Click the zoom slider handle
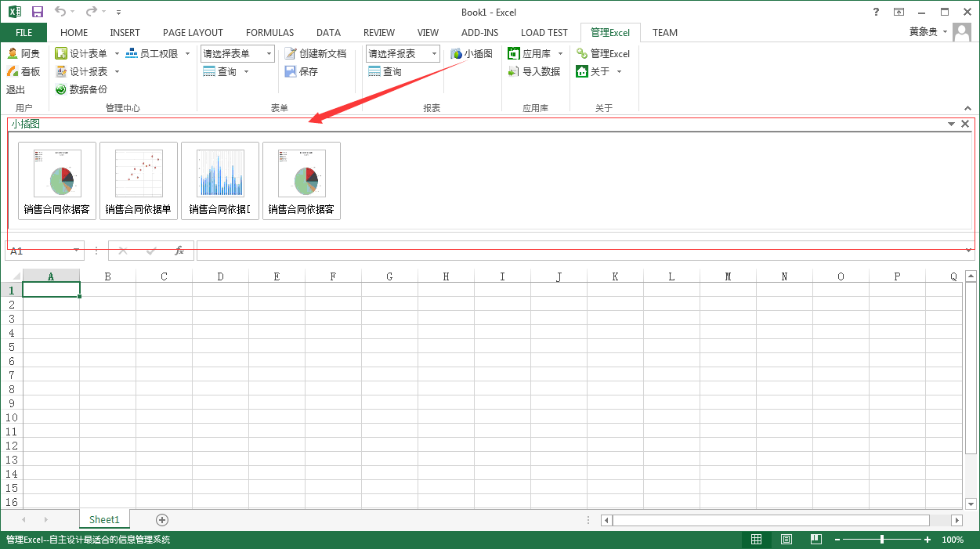 882,540
